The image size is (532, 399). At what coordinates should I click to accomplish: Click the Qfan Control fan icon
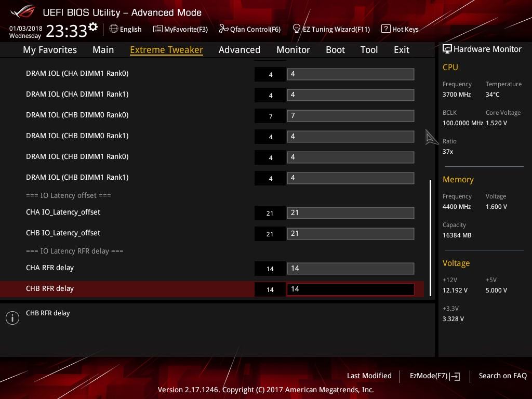(223, 29)
